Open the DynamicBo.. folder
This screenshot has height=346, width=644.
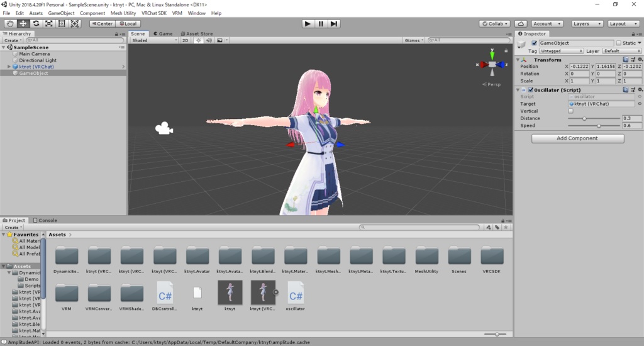tap(66, 259)
